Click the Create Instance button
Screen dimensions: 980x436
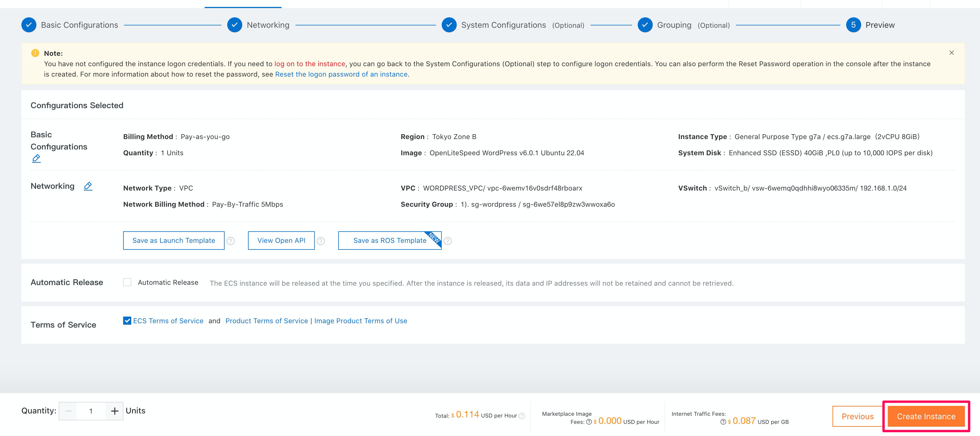pyautogui.click(x=926, y=416)
